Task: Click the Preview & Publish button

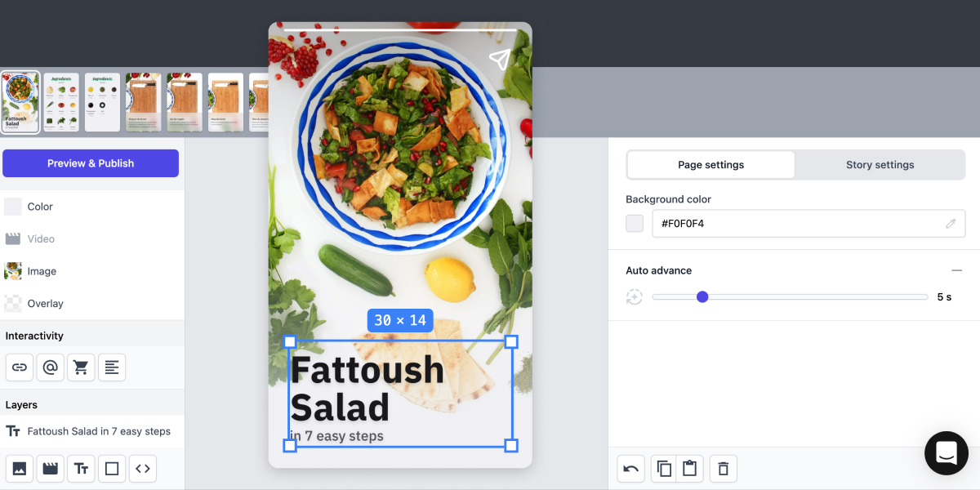Action: tap(91, 163)
